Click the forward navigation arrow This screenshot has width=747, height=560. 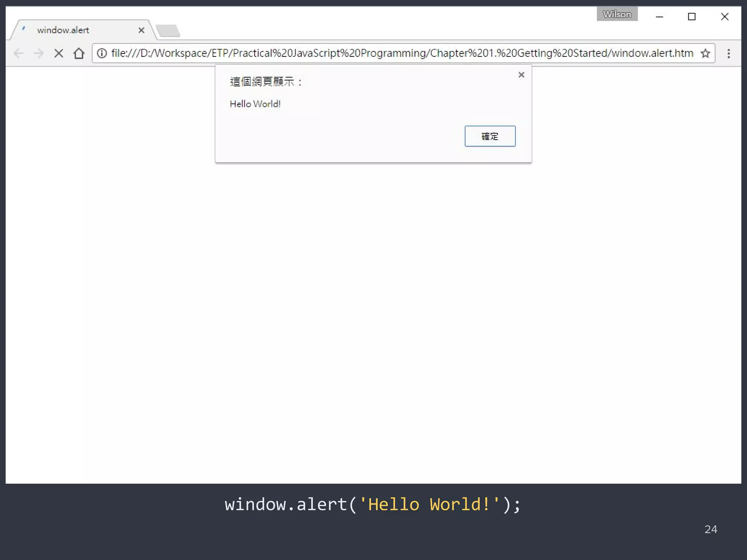pyautogui.click(x=39, y=53)
